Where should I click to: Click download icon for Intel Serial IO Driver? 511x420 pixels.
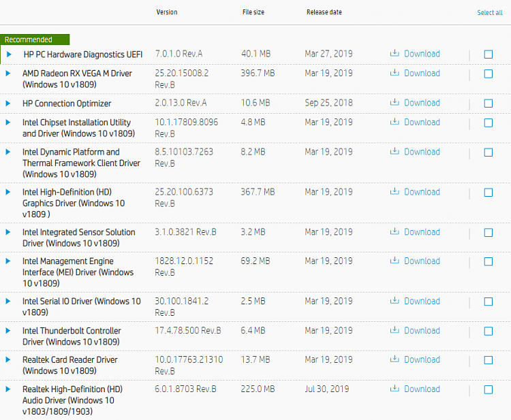pyautogui.click(x=394, y=301)
